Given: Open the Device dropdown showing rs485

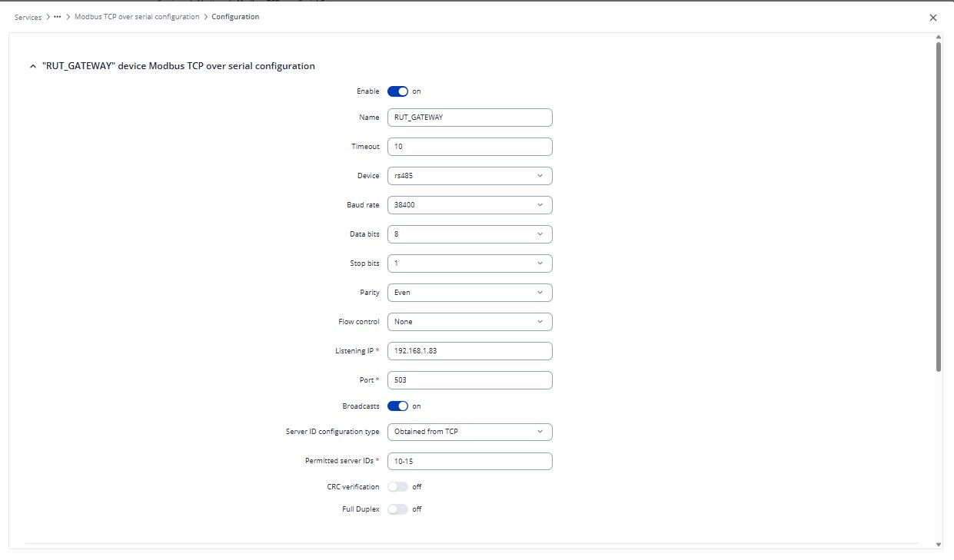Looking at the screenshot, I should coord(469,176).
